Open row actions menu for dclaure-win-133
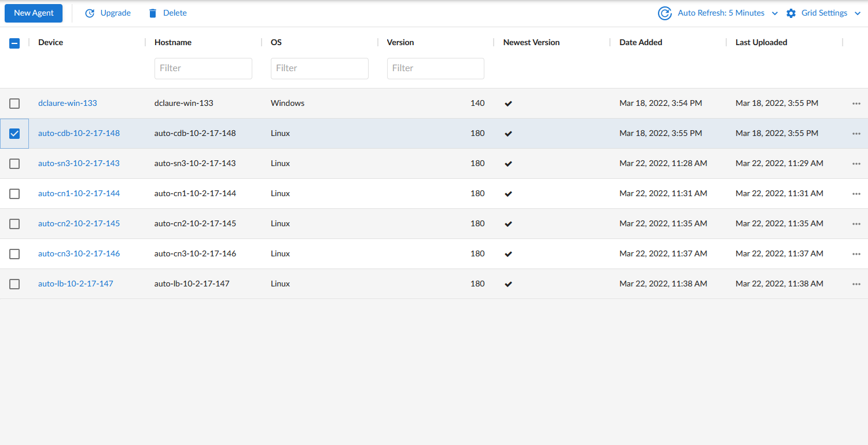This screenshot has width=868, height=445. pos(856,104)
